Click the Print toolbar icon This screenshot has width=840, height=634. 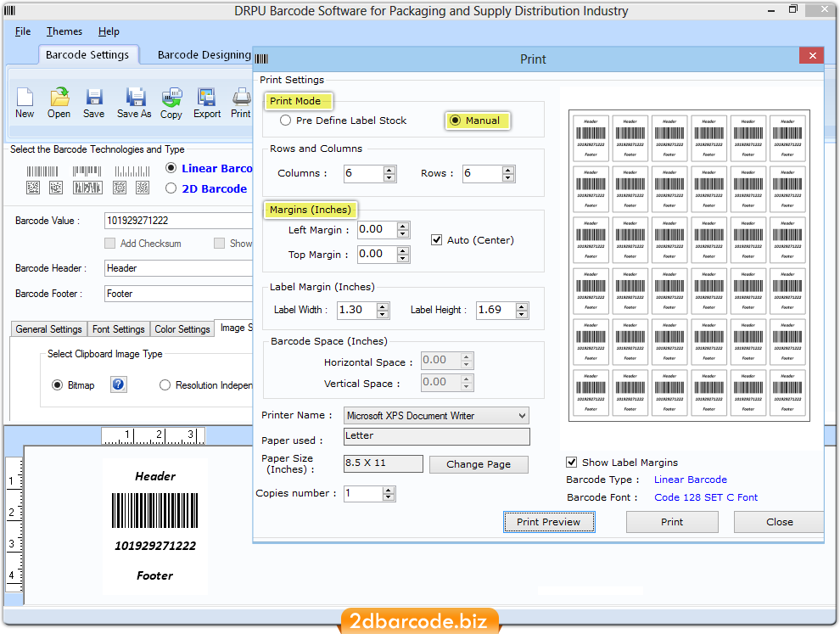tap(241, 97)
